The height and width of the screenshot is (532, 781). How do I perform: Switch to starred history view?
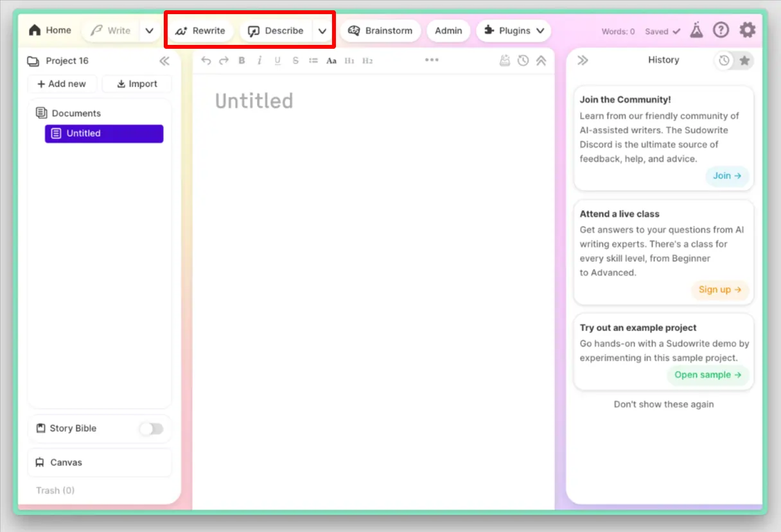(744, 60)
